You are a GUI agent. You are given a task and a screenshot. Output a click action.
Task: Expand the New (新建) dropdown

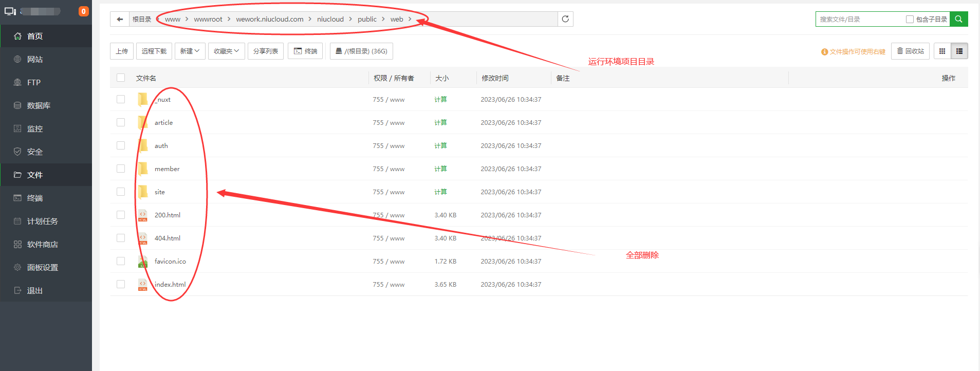point(190,51)
